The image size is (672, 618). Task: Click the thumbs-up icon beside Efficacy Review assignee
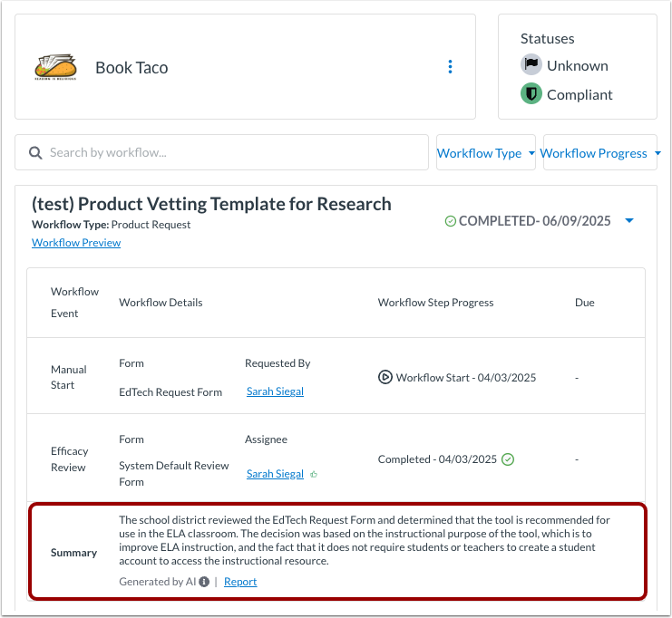tap(314, 475)
